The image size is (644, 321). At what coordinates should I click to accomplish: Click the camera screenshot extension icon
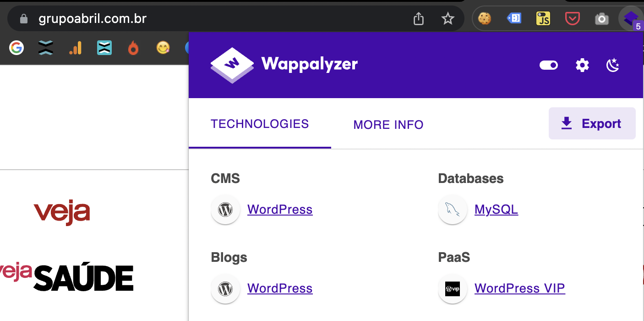click(x=601, y=19)
